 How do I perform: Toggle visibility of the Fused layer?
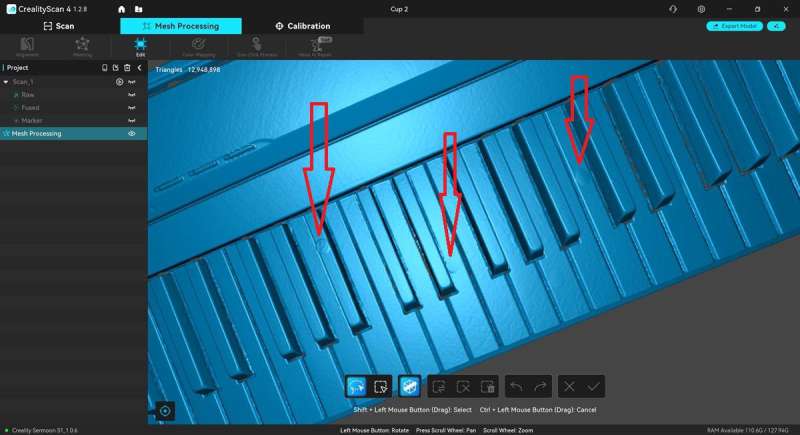[x=131, y=107]
